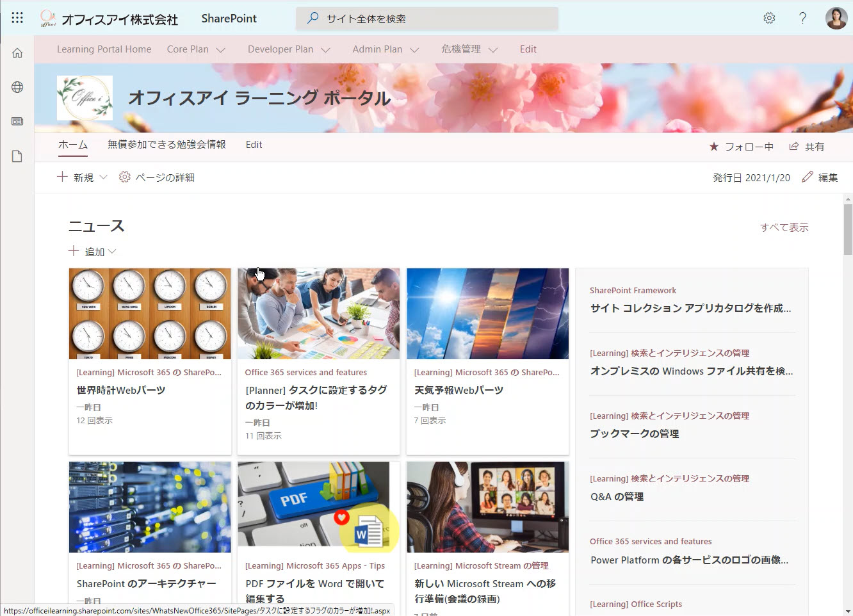Open the app launcher waffle icon
The height and width of the screenshot is (616, 853).
click(x=17, y=18)
